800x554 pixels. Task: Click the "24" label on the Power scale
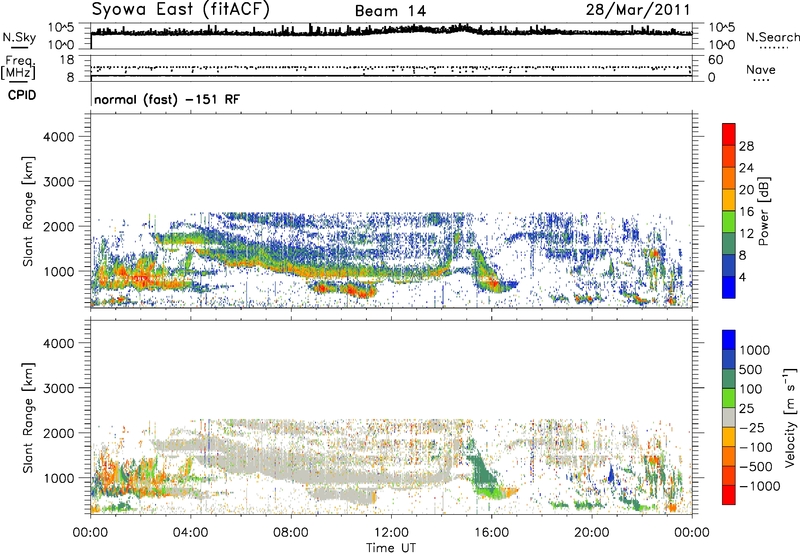point(746,168)
